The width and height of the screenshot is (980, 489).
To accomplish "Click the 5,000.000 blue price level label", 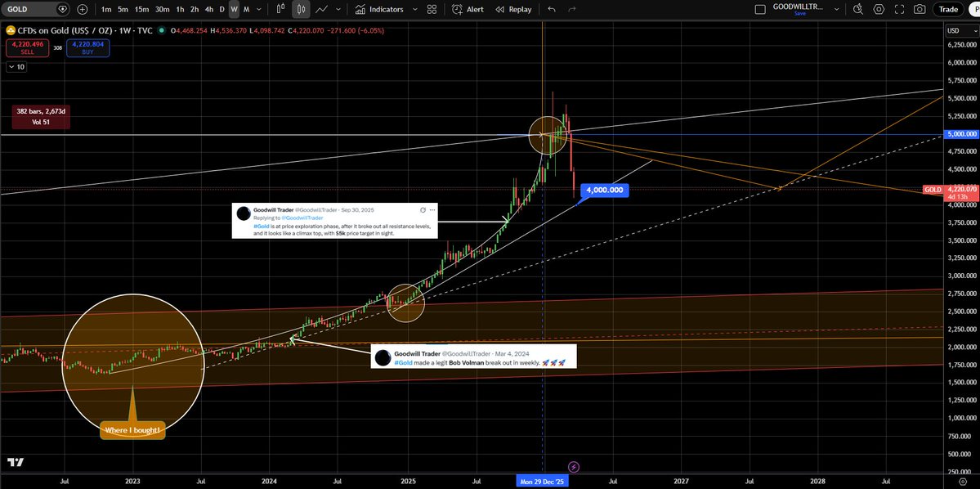I will (960, 134).
